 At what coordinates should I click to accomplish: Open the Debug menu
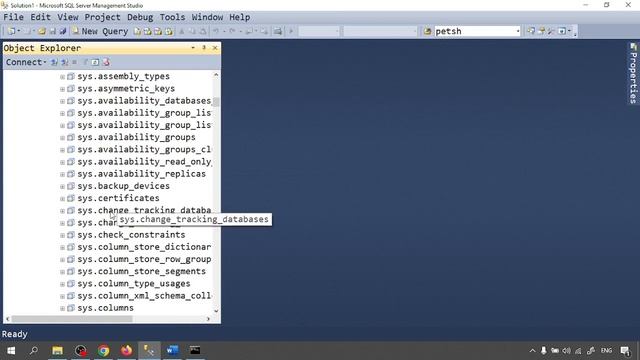(140, 17)
